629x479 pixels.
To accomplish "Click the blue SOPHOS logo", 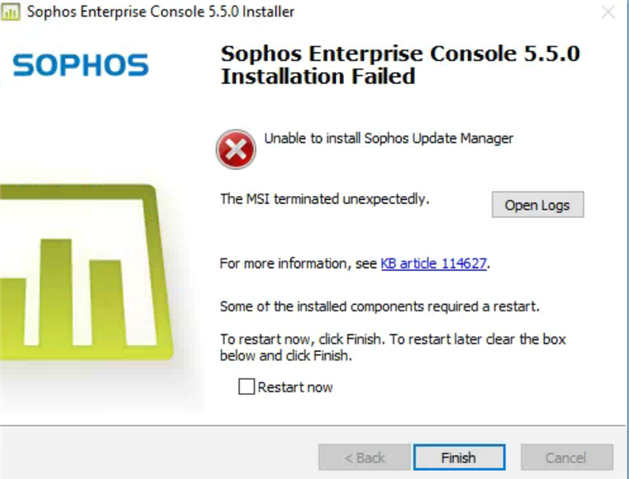I will click(x=81, y=65).
